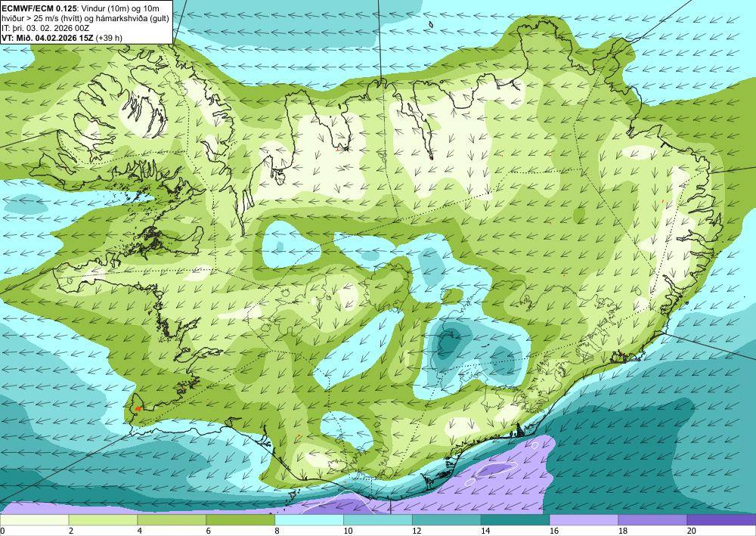Click the scale label '10'
The width and height of the screenshot is (756, 536).
point(348,531)
